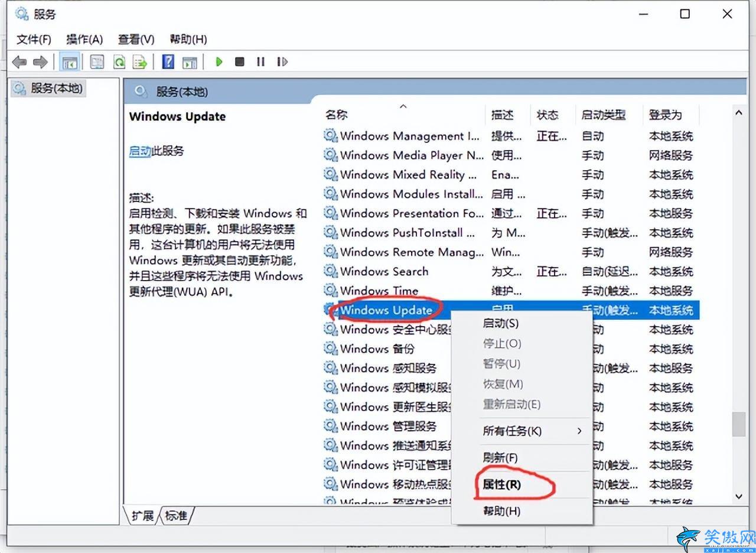Select the Windows Modules Install... service
This screenshot has width=756, height=553.
[x=511, y=194]
